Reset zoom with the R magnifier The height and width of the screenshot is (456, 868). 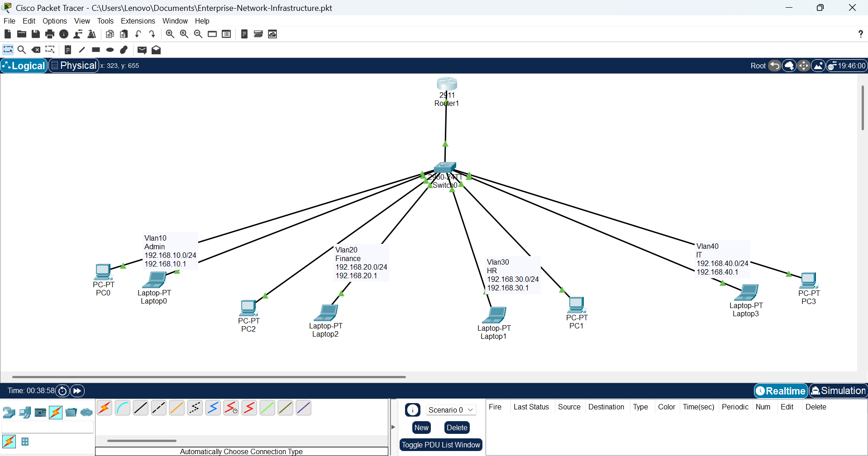tap(184, 34)
